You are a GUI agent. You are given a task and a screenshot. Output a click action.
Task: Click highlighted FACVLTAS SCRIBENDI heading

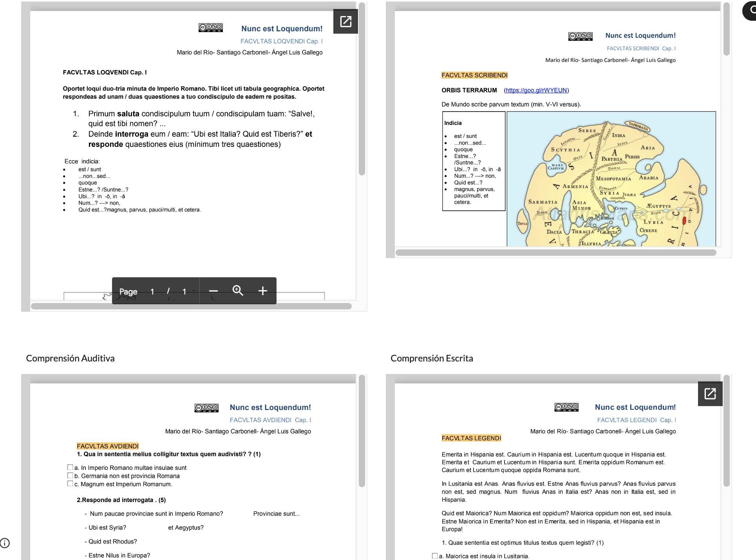(x=474, y=75)
